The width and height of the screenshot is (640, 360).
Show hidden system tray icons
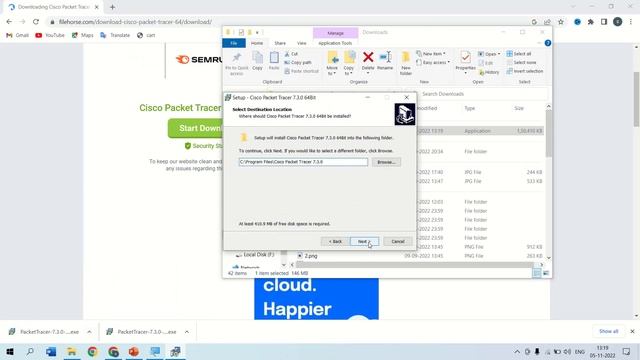pyautogui.click(x=517, y=352)
